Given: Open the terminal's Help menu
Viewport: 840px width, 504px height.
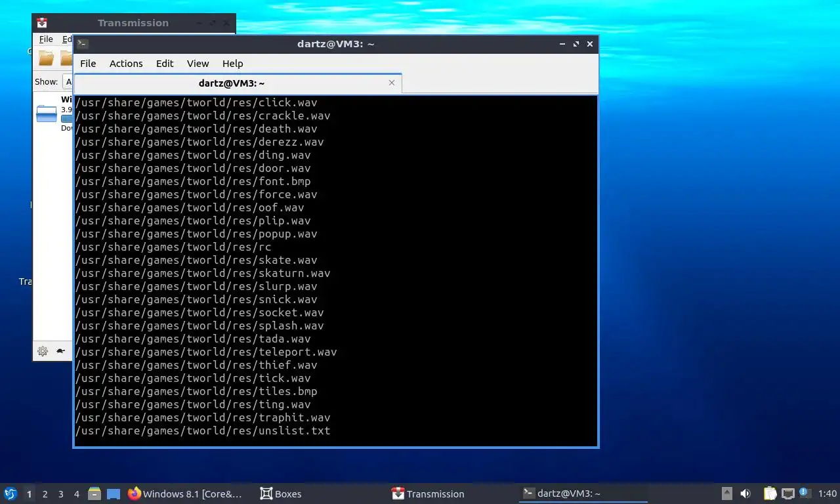Looking at the screenshot, I should 232,64.
